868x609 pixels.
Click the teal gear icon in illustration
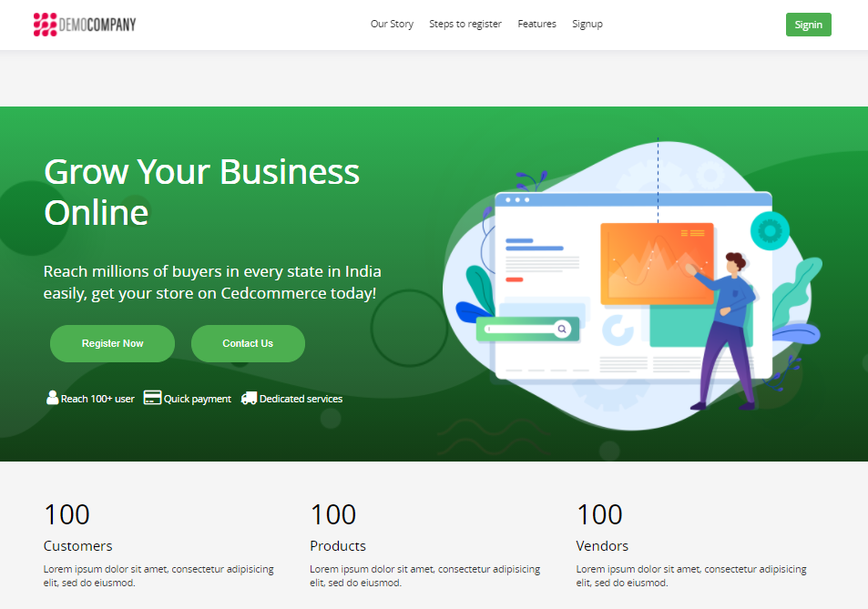click(x=770, y=230)
